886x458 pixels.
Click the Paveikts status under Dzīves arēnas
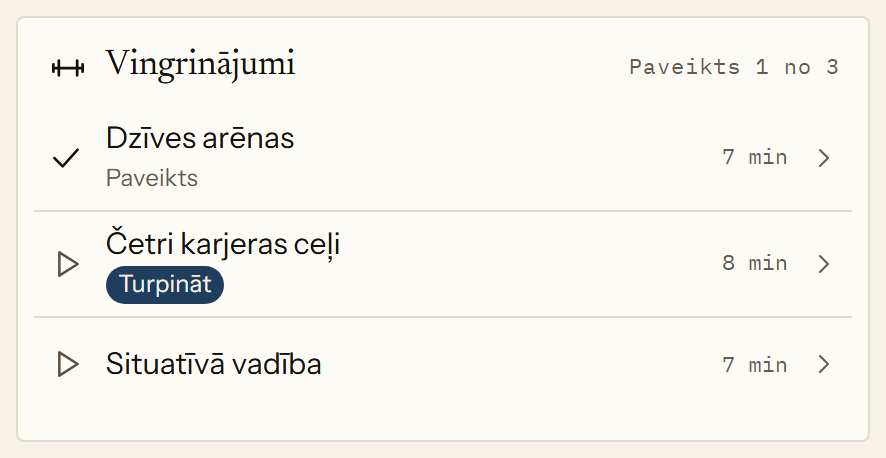[x=152, y=178]
